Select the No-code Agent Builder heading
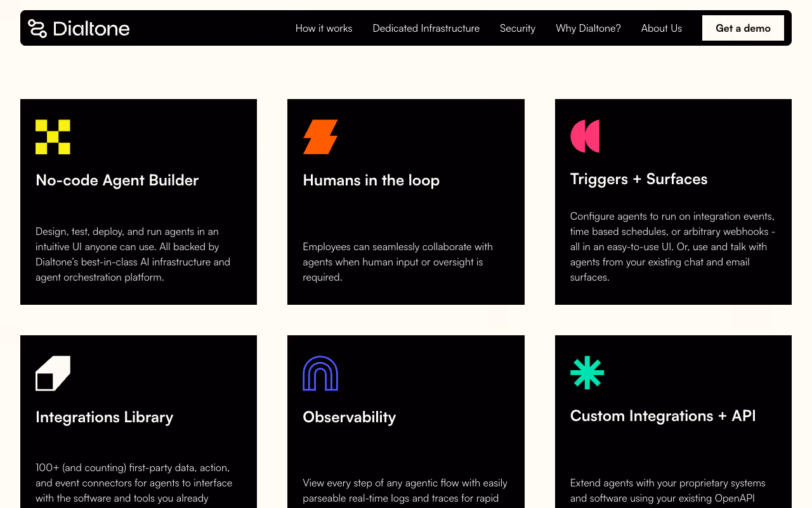 [x=117, y=180]
